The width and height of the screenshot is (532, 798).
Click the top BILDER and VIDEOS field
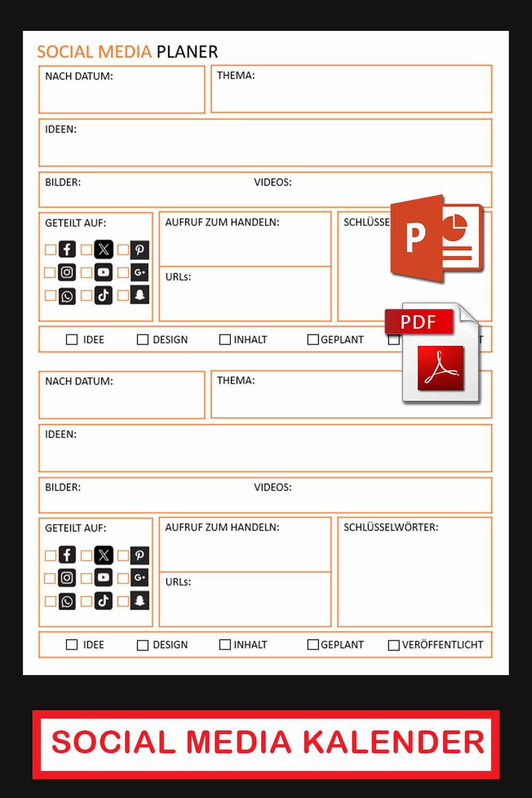click(265, 189)
